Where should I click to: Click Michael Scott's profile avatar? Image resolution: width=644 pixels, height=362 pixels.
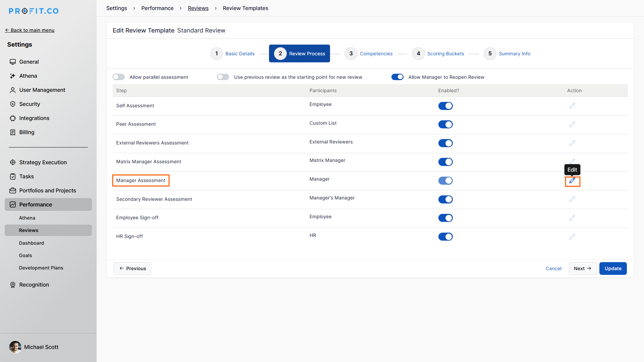(15, 347)
